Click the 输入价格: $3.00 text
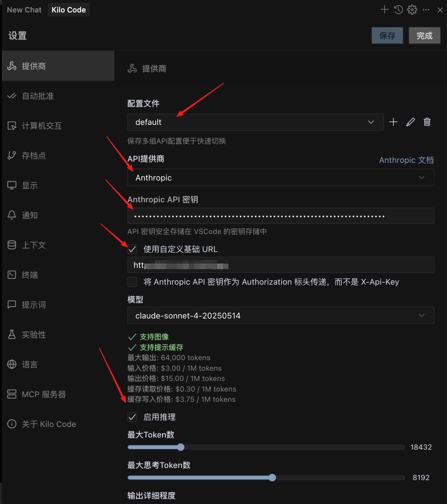This screenshot has height=504, width=447. pos(174,368)
